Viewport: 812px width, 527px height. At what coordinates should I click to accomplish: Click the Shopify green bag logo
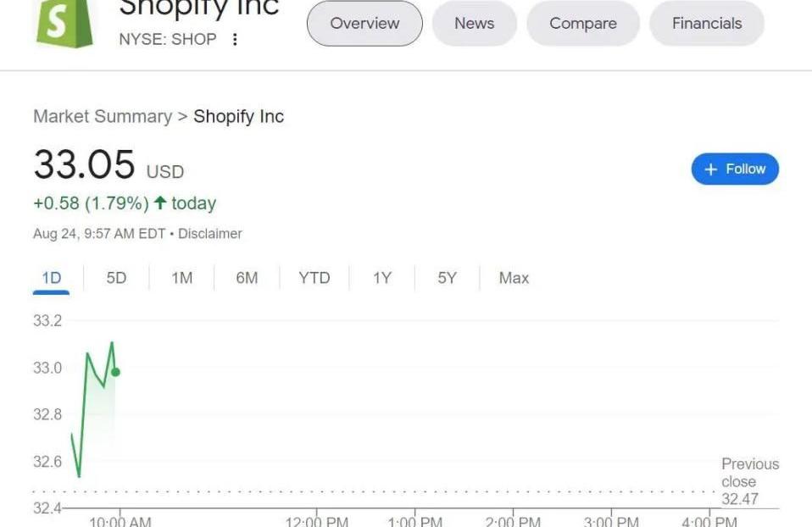[66, 23]
